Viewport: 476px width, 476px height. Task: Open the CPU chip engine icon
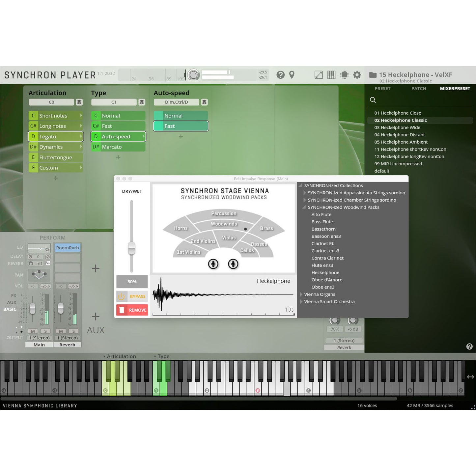[344, 75]
